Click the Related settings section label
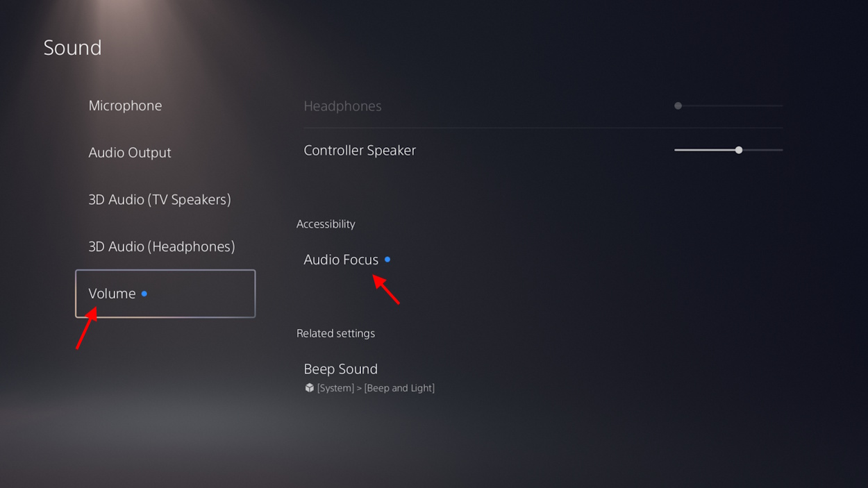This screenshot has width=868, height=488. (x=335, y=333)
